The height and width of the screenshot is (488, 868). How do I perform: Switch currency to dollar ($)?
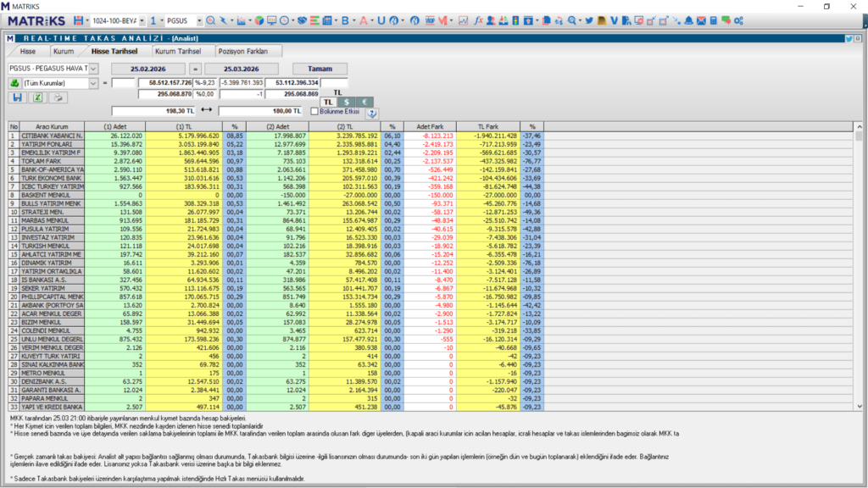coord(346,102)
